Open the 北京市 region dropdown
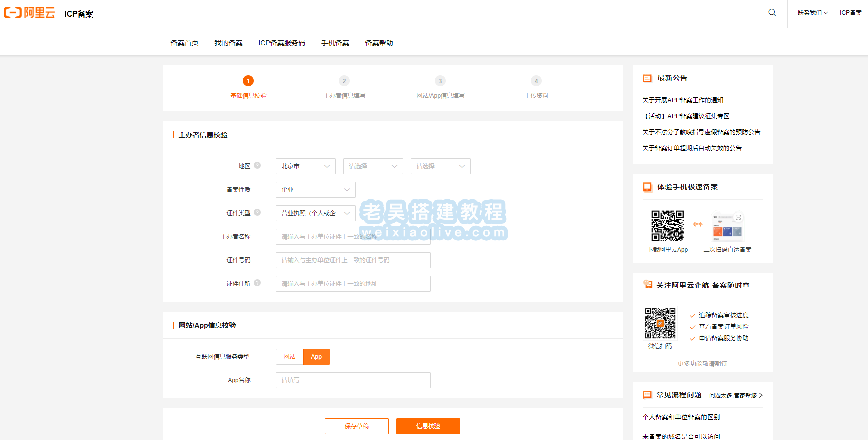Screen dimensions: 868x440 click(x=306, y=166)
